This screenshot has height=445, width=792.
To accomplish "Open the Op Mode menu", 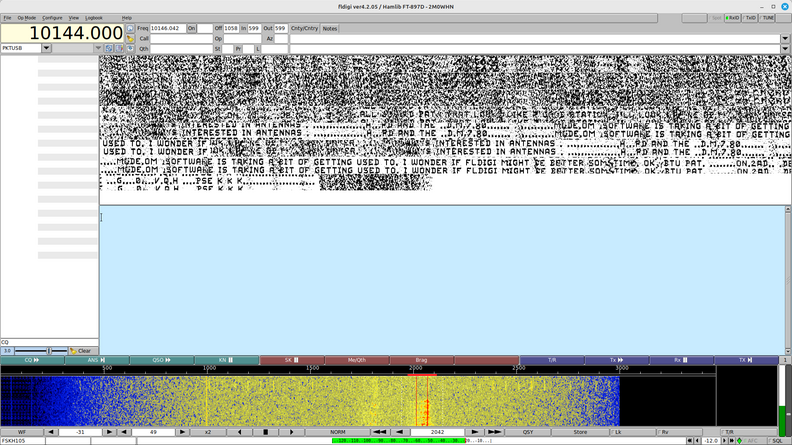I will pos(26,18).
